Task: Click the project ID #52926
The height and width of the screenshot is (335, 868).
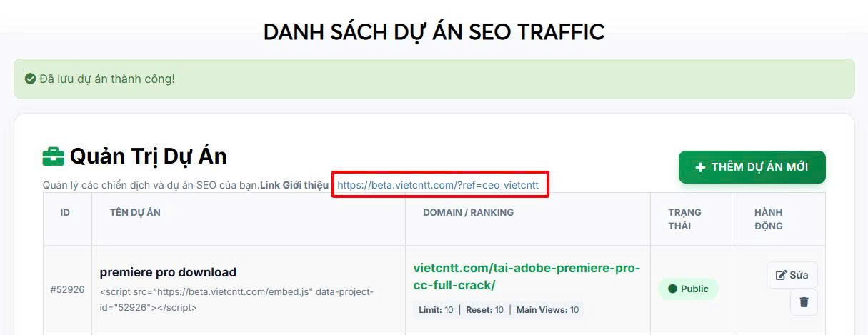Action: (x=67, y=289)
